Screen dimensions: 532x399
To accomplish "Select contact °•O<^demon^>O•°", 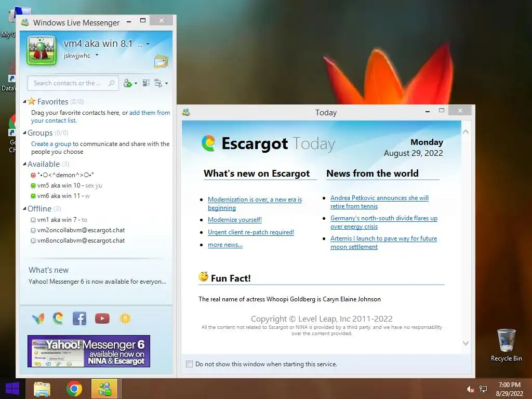I will (x=65, y=175).
